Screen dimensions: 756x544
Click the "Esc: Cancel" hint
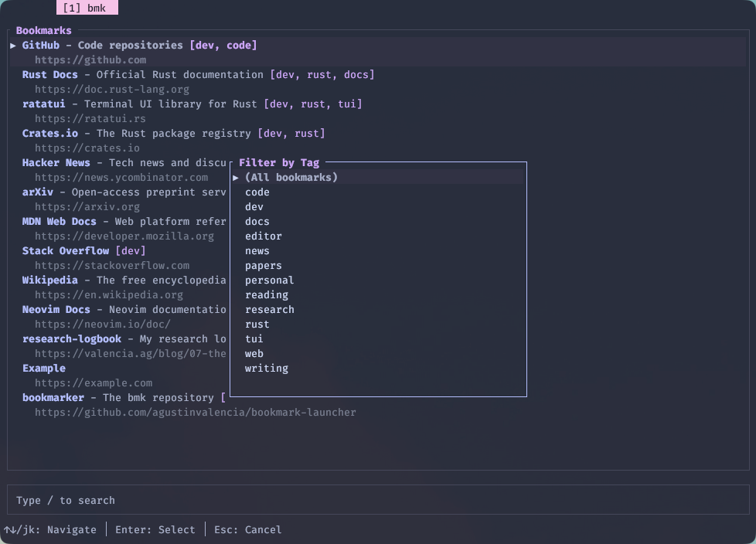pos(248,530)
